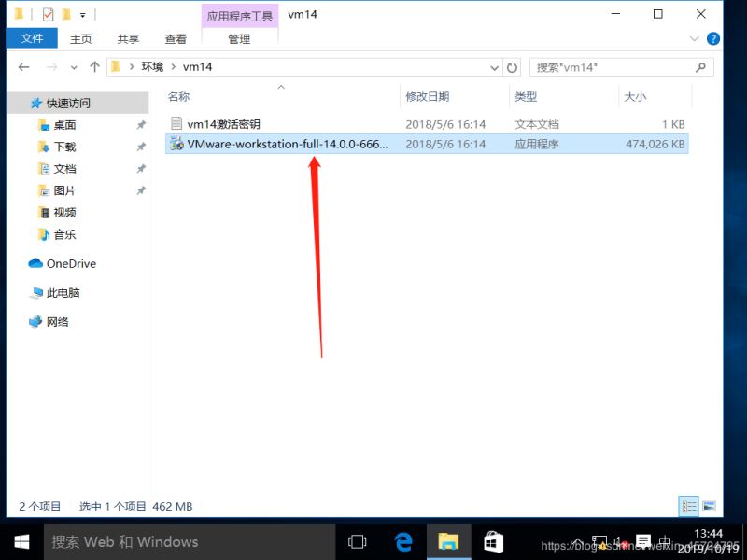
Task: Expand the address bar history dropdown
Action: (x=495, y=67)
